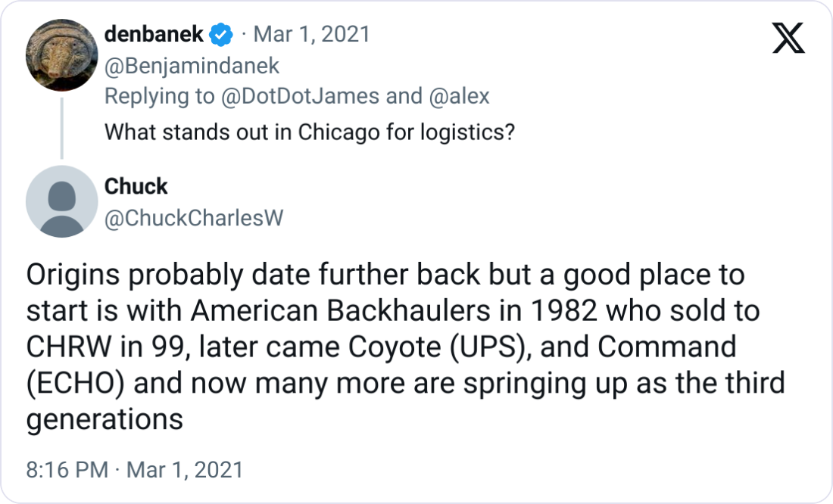Click the X logo in the corner
Image resolution: width=833 pixels, height=504 pixels.
point(788,38)
